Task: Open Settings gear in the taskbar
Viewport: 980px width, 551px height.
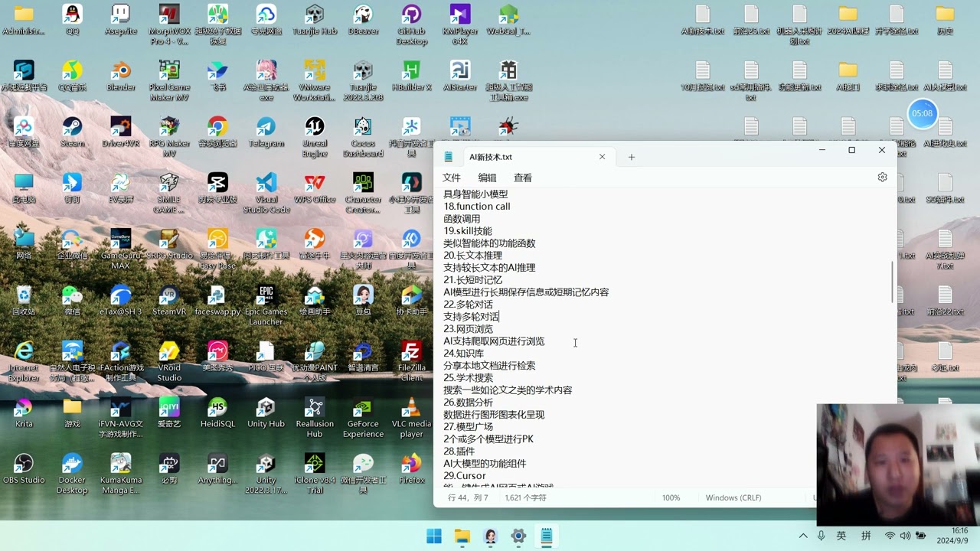Action: pyautogui.click(x=518, y=536)
